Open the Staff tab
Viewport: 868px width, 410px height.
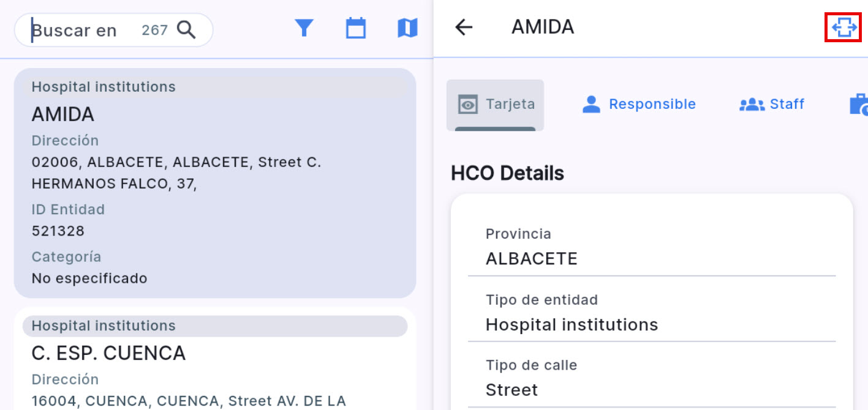pyautogui.click(x=787, y=104)
